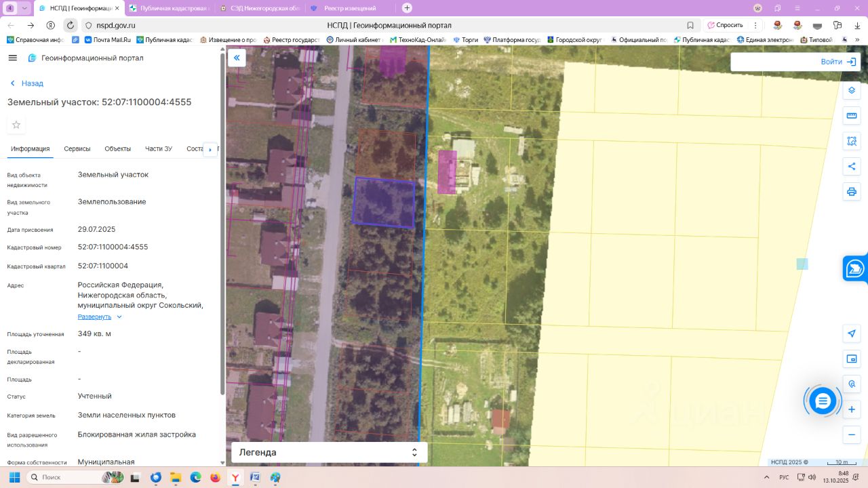
Task: Open the Торги bookmark
Action: (x=465, y=40)
